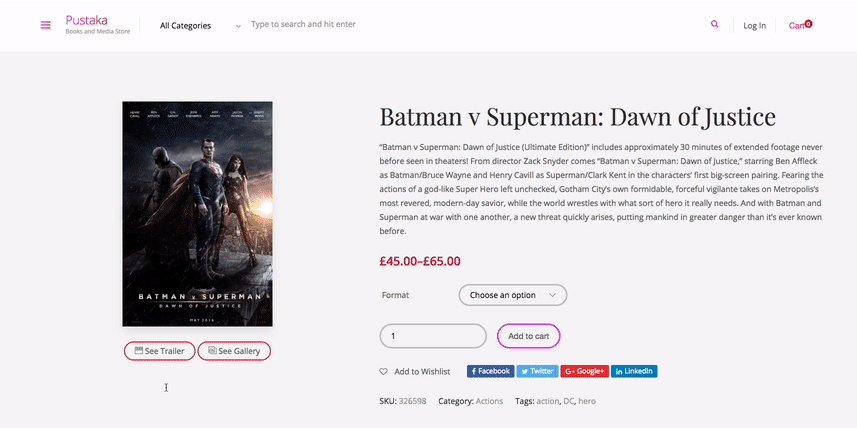857x428 pixels.
Task: Click the quantity input field
Action: point(433,336)
